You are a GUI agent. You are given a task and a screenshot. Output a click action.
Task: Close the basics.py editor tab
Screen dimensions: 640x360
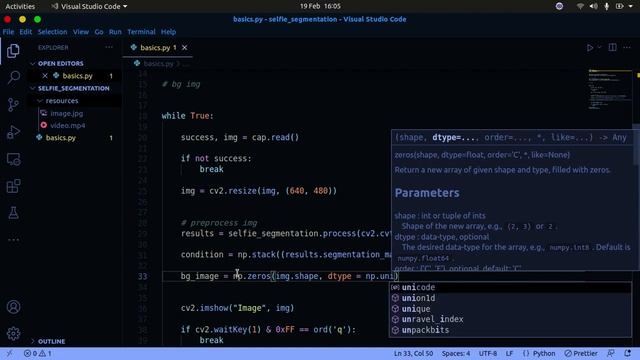pyautogui.click(x=184, y=48)
